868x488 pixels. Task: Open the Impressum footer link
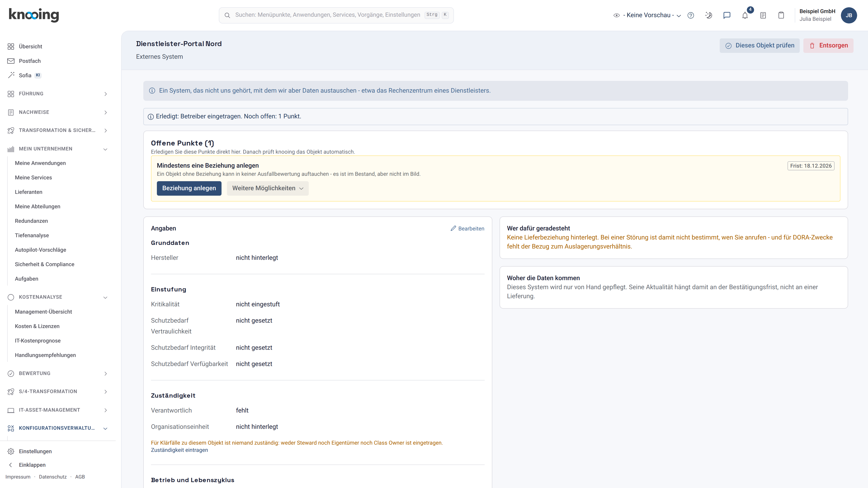tap(18, 477)
